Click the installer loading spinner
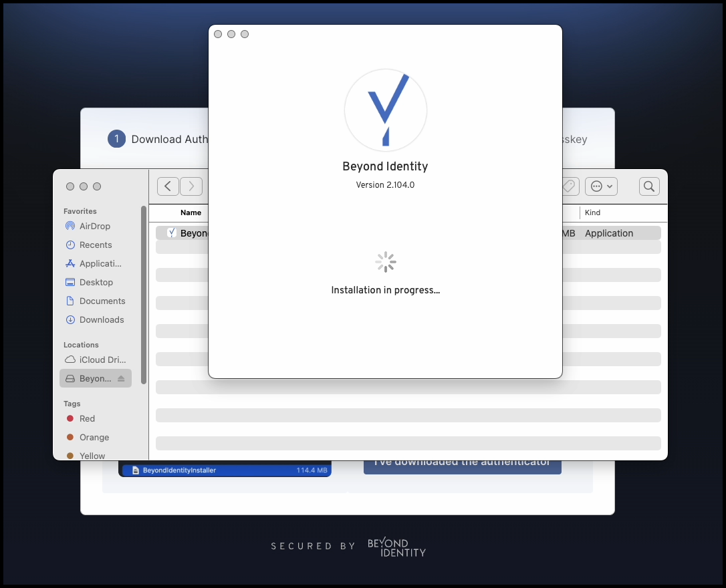 pyautogui.click(x=386, y=263)
